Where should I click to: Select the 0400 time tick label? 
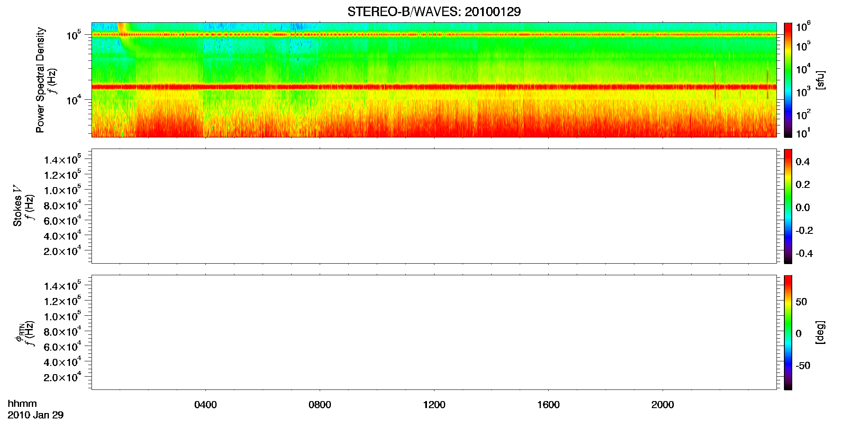205,405
